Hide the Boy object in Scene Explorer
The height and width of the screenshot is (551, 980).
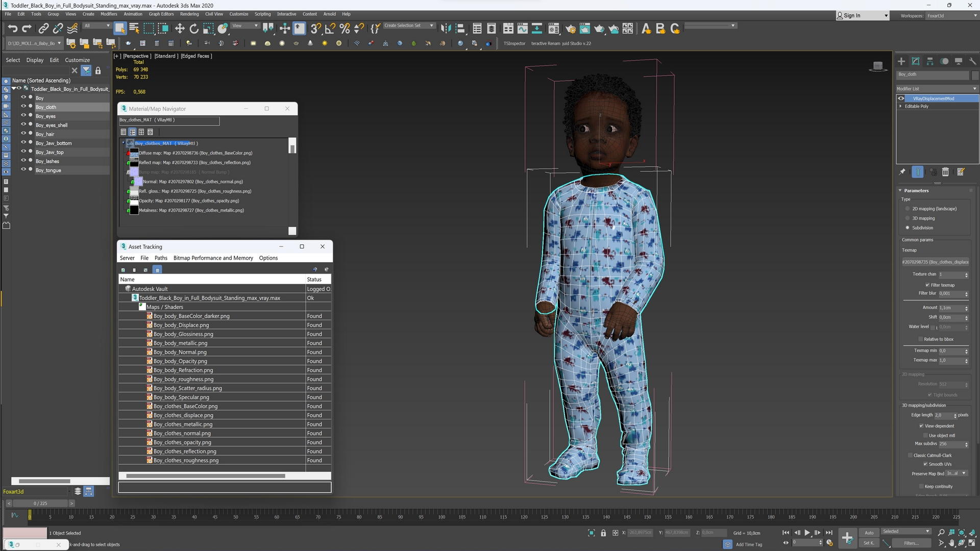[x=23, y=97]
